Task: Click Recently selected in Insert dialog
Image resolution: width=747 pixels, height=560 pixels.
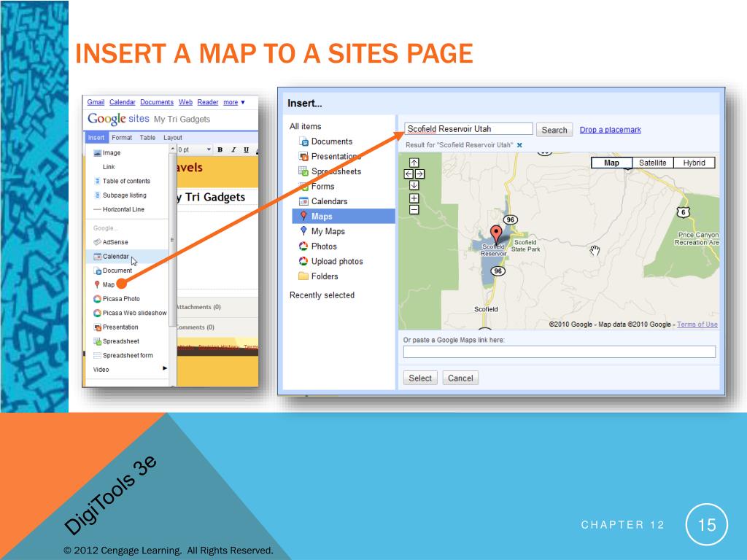Action: coord(322,295)
